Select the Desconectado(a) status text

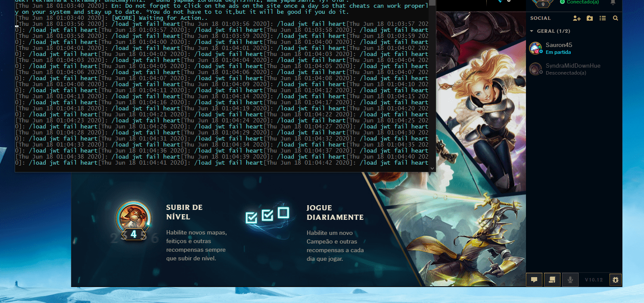[x=566, y=73]
